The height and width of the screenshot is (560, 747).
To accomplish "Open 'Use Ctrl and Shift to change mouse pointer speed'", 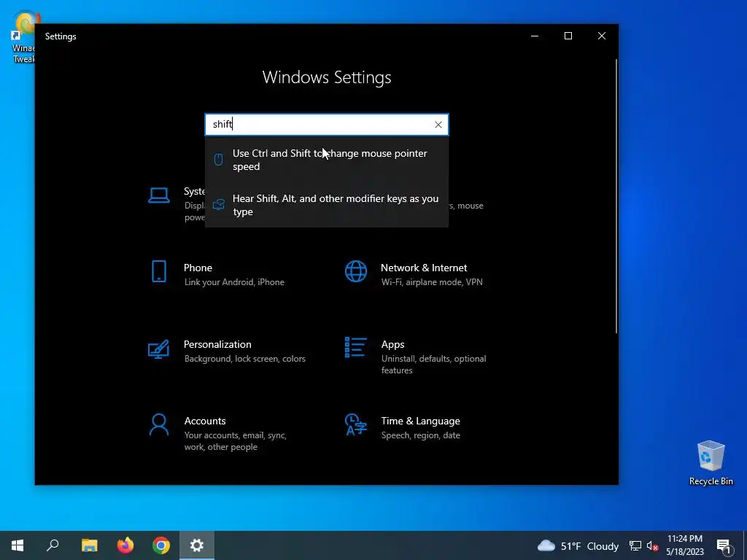I will tap(326, 160).
